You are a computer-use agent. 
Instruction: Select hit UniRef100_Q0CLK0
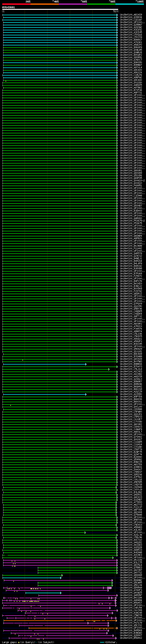coord(131,407)
